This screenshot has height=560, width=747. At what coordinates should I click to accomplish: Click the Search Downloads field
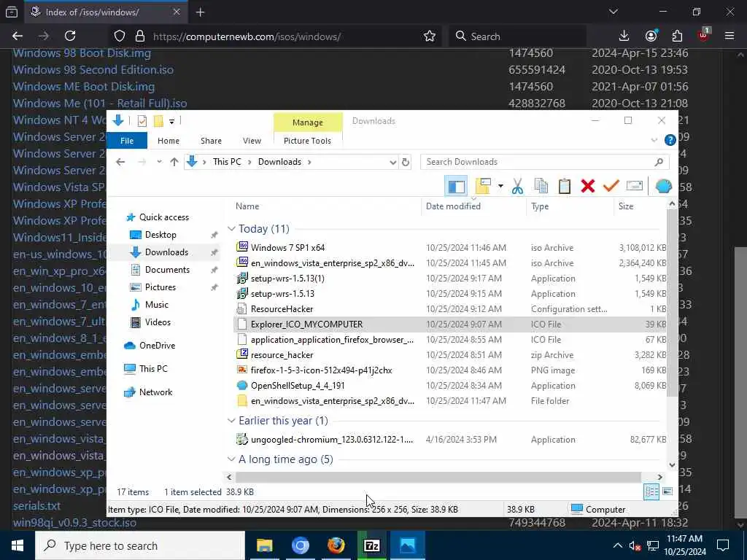click(x=544, y=162)
